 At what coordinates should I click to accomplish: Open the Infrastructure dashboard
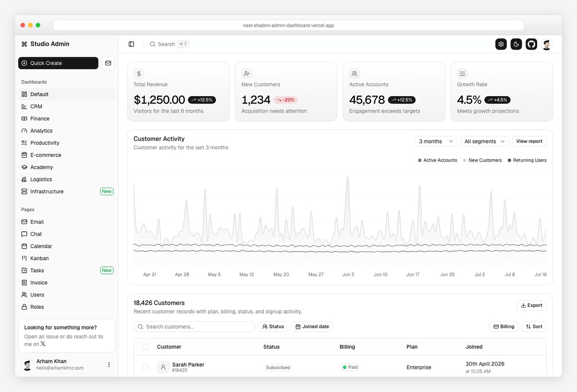coord(66,191)
